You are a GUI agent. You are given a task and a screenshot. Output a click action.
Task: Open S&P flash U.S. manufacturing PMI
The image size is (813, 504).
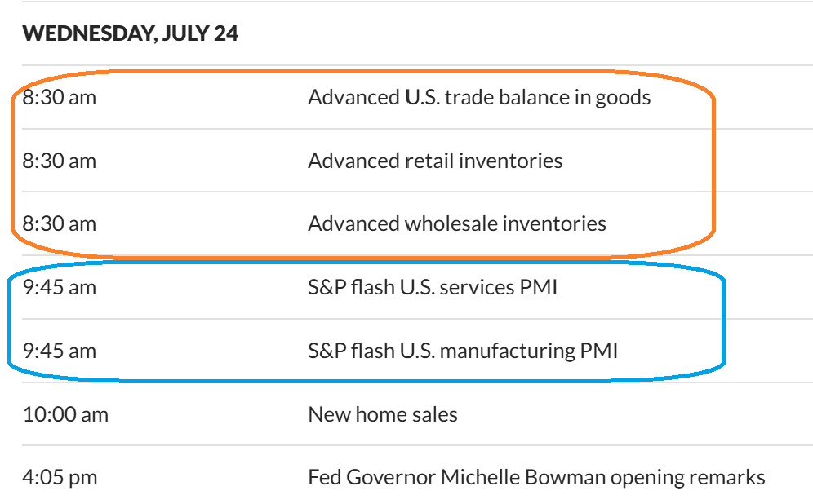tap(463, 351)
